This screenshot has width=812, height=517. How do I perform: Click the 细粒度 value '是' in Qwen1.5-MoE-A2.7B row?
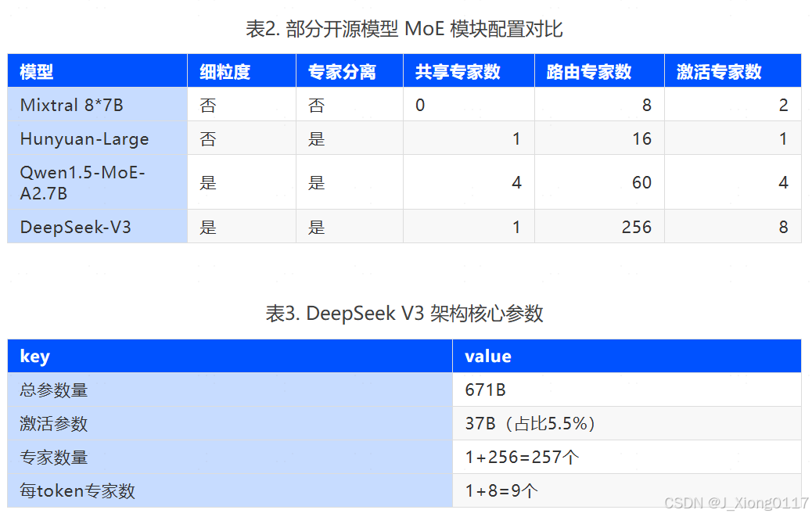click(208, 183)
